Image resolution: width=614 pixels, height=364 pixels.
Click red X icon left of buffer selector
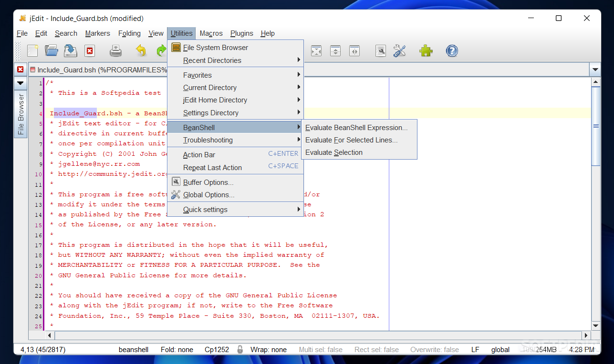tap(20, 70)
